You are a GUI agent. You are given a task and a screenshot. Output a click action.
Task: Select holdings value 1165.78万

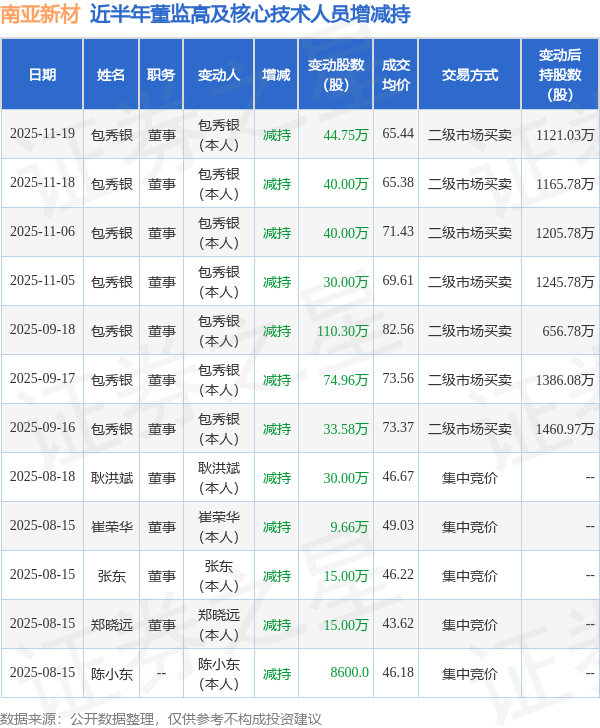(x=565, y=184)
